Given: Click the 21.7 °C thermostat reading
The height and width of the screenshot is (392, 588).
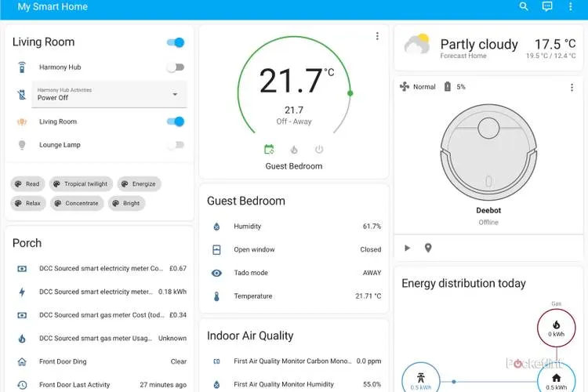Looking at the screenshot, I should (296, 80).
